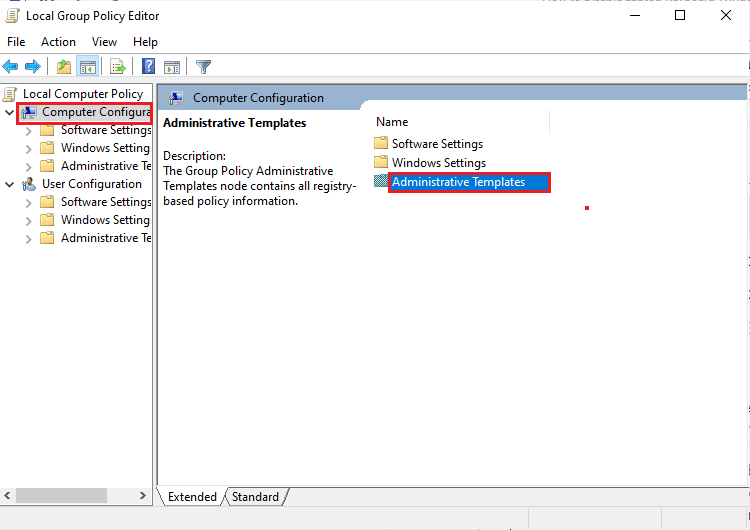Expand Software Settings under Computer Configuration
The image size is (750, 530).
tap(29, 131)
